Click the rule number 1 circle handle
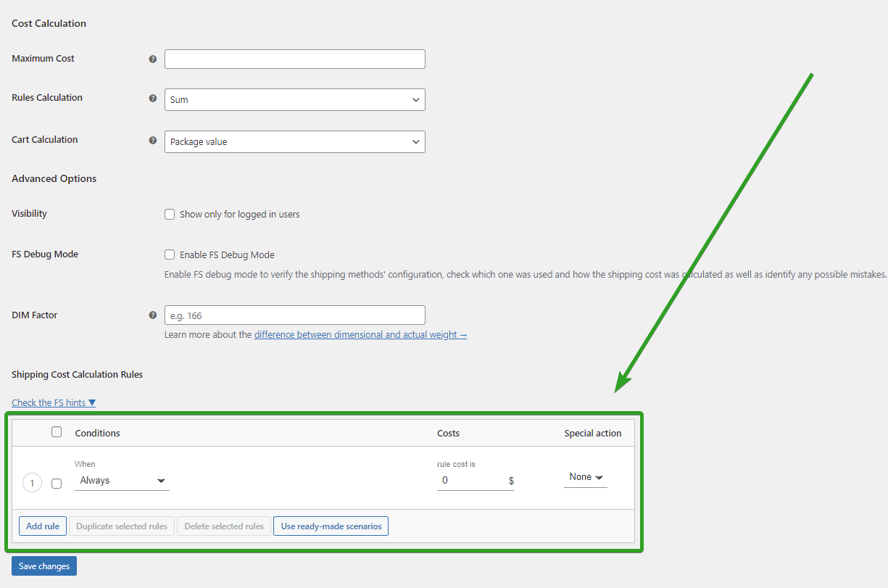888x588 pixels. pyautogui.click(x=32, y=483)
